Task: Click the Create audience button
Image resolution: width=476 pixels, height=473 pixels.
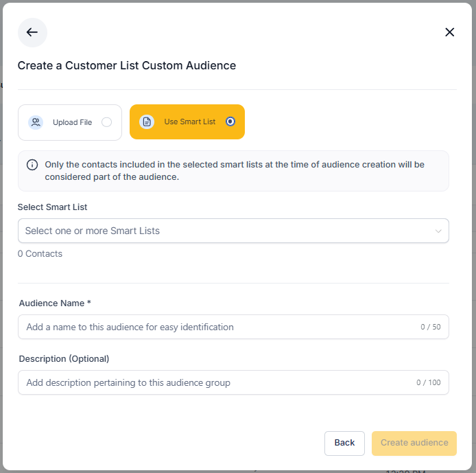Action: (414, 443)
